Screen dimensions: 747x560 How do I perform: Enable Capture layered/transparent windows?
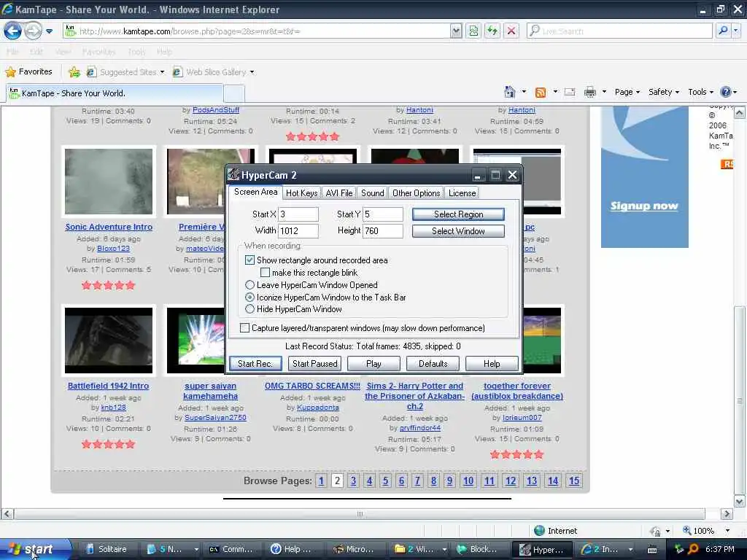(x=244, y=328)
